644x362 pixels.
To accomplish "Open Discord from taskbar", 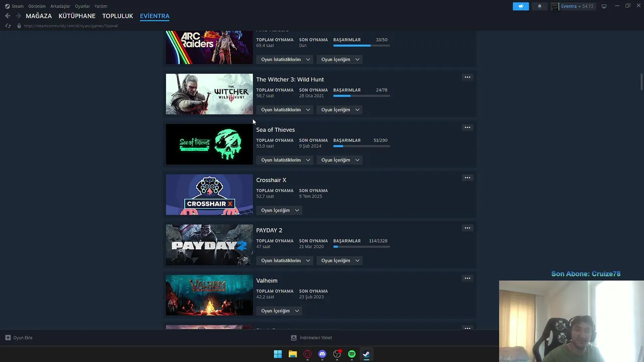I will [323, 354].
